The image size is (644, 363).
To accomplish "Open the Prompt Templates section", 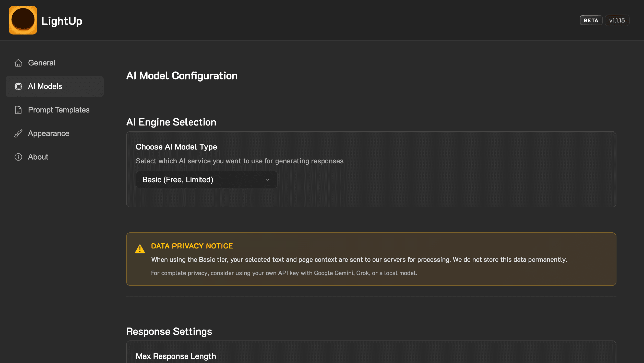I will coord(59,110).
